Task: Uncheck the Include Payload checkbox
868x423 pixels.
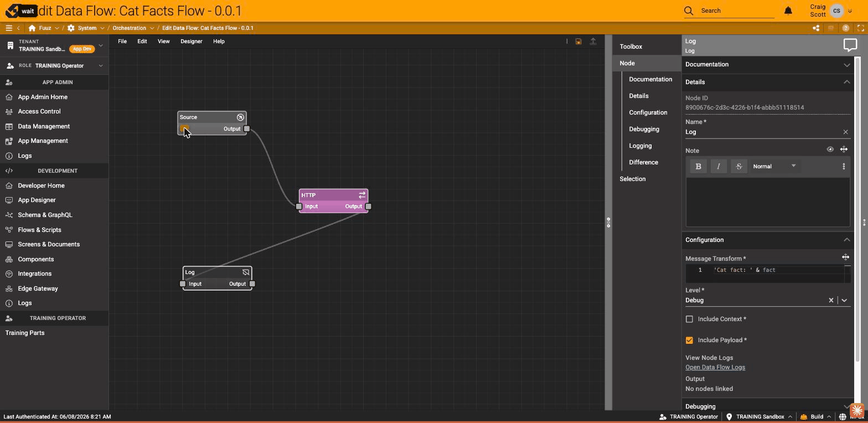Action: [x=689, y=340]
